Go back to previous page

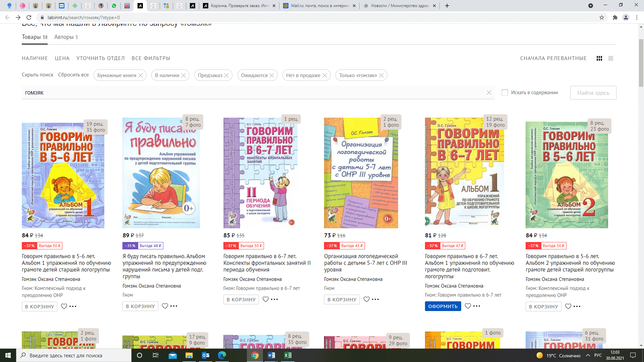pos(7,17)
